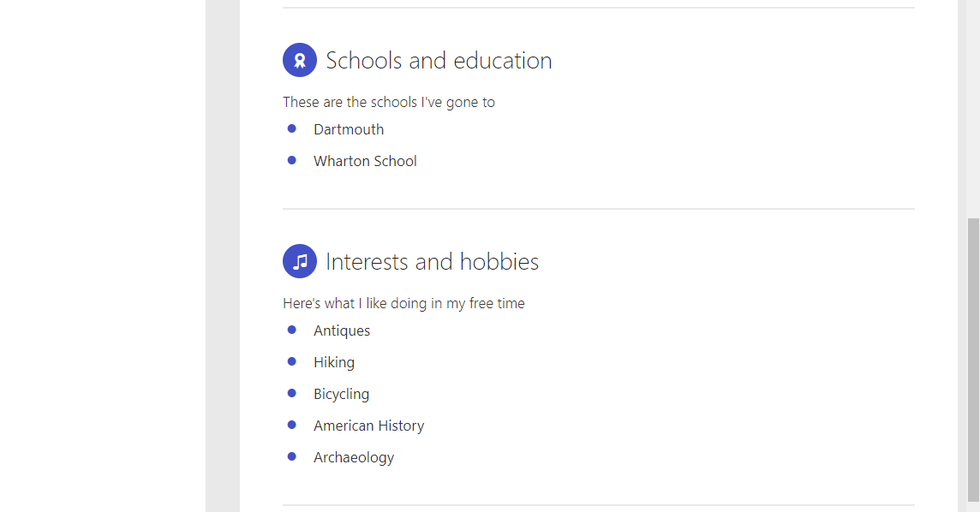Image resolution: width=980 pixels, height=512 pixels.
Task: Click the Interests and hobbies music icon
Action: [x=300, y=261]
